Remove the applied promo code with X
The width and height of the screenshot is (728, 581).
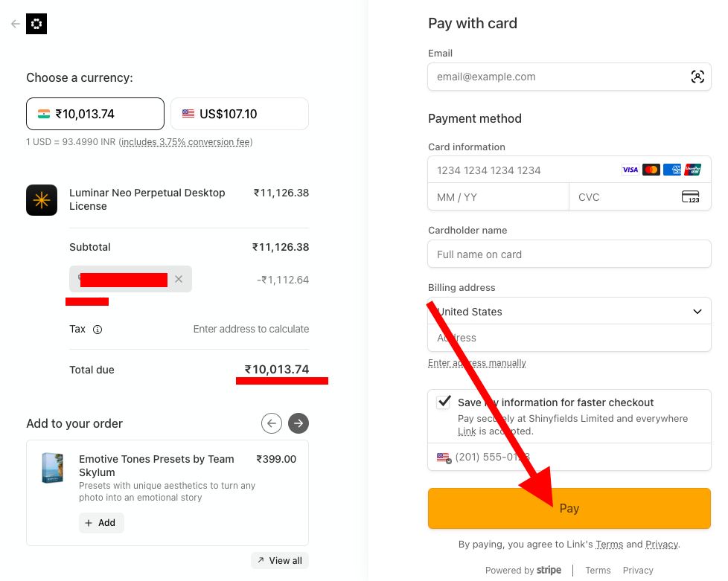[x=179, y=279]
